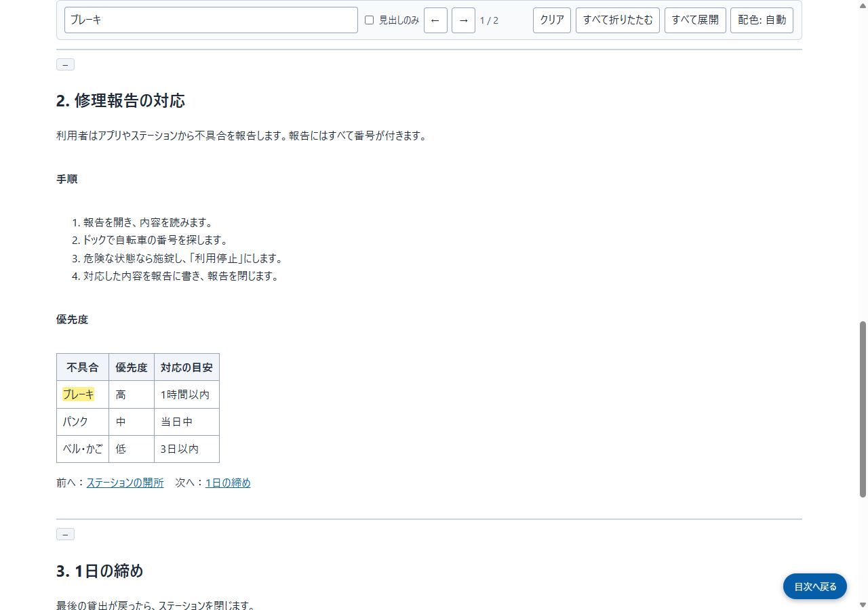
Task: Click the line 最後の貸出が戻ったら
Action: [156, 605]
